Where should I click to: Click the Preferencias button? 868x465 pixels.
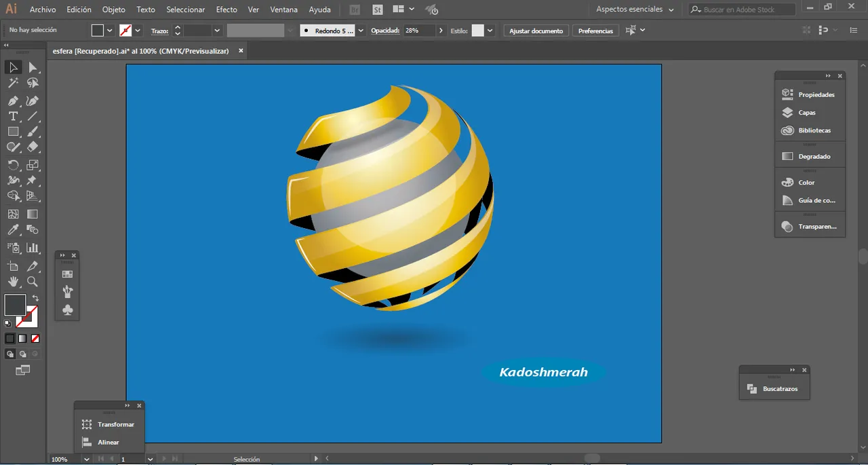[595, 31]
